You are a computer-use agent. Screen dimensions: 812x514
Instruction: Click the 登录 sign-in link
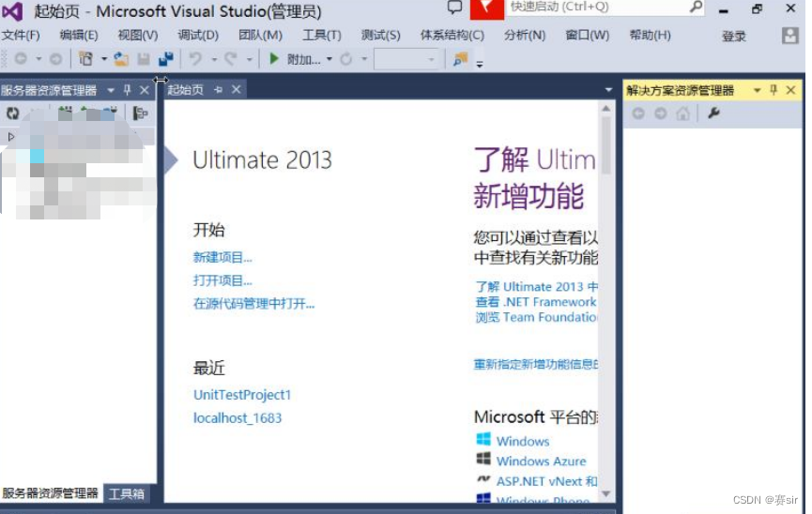pos(734,37)
